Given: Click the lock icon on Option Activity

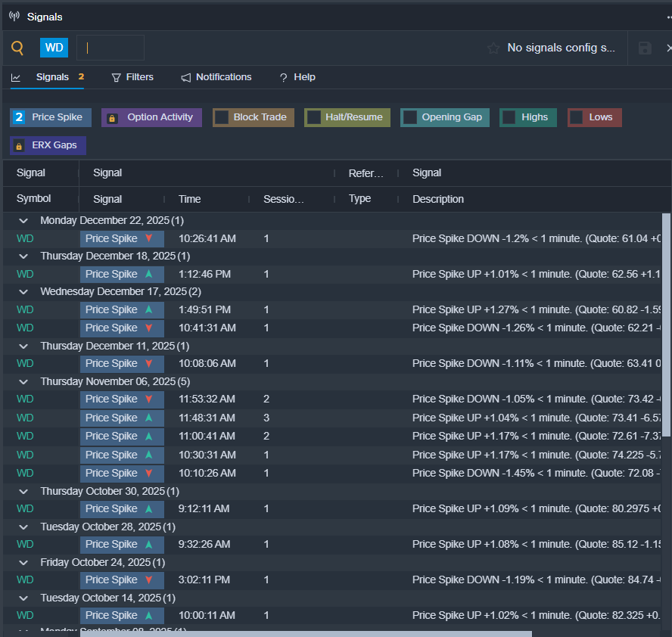Looking at the screenshot, I should 112,118.
